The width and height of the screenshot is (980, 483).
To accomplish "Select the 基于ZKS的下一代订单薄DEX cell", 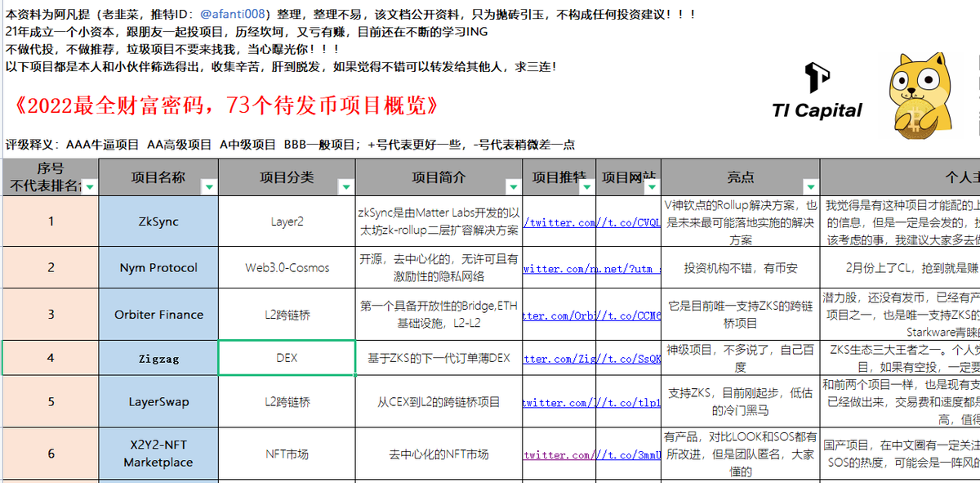I will pyautogui.click(x=439, y=358).
